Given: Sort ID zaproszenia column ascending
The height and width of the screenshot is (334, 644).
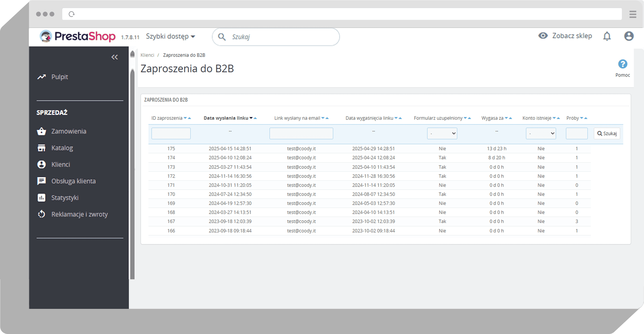Looking at the screenshot, I should pyautogui.click(x=190, y=118).
